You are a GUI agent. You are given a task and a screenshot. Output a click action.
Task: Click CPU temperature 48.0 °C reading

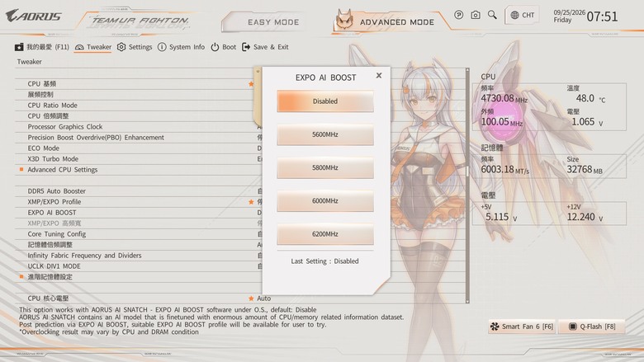[590, 98]
